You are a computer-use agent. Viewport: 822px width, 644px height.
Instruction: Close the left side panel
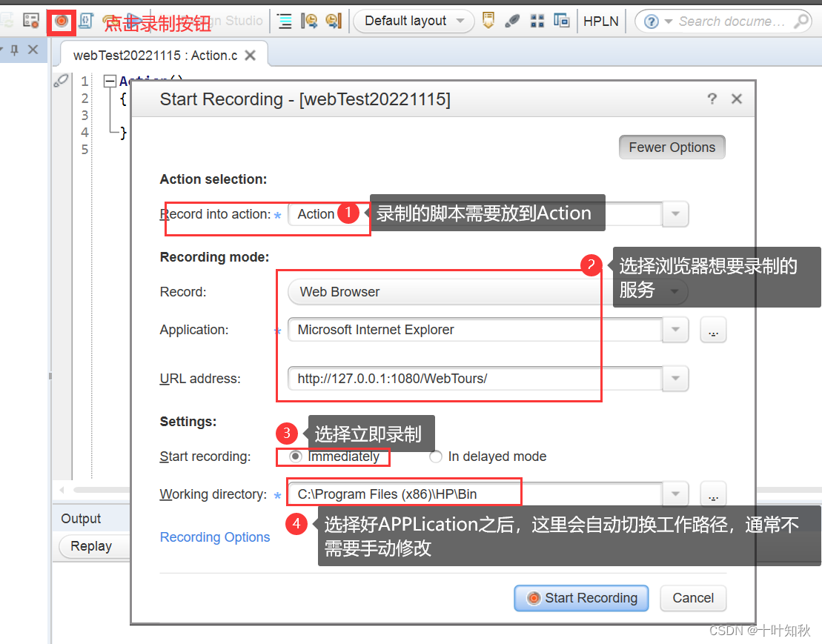[x=33, y=49]
